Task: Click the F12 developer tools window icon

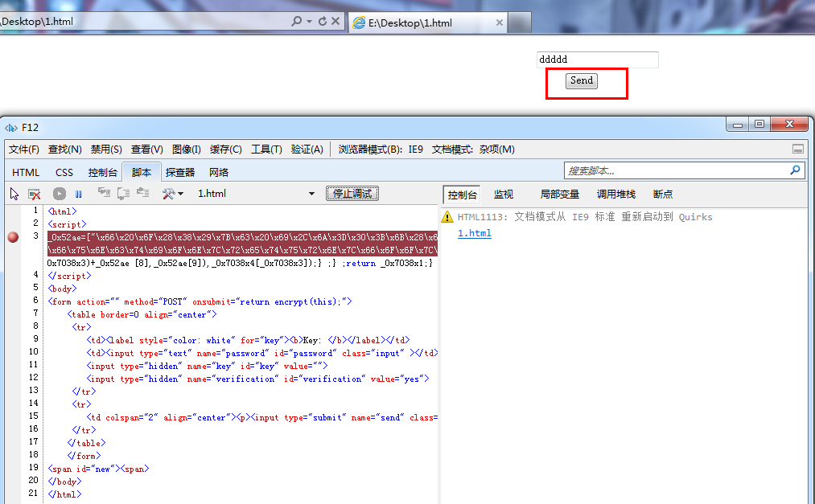Action: (x=11, y=128)
